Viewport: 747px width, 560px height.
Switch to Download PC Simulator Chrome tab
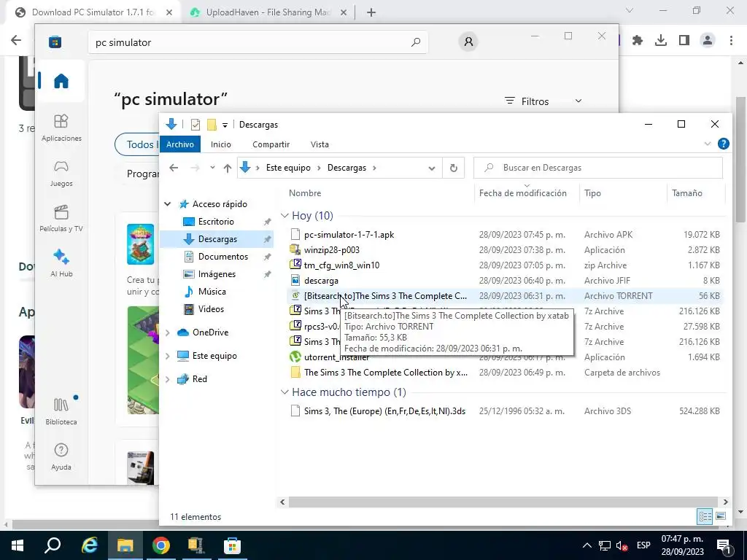coord(93,12)
